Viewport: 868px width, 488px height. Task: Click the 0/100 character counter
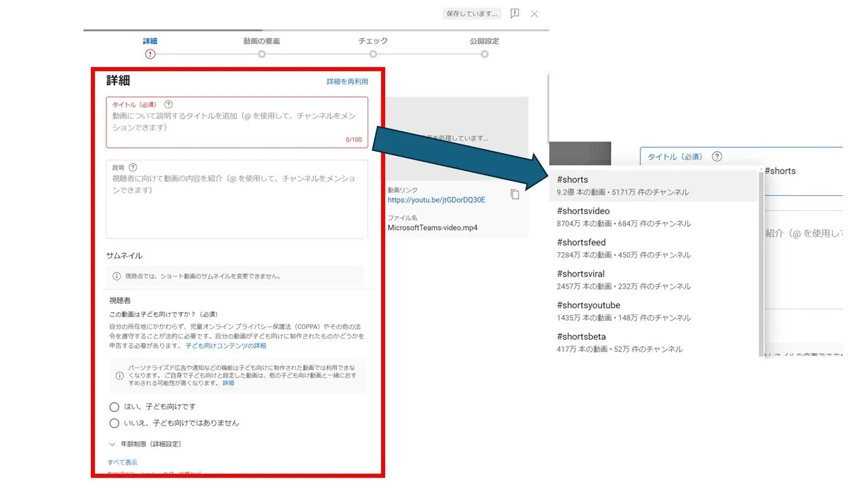pyautogui.click(x=354, y=140)
